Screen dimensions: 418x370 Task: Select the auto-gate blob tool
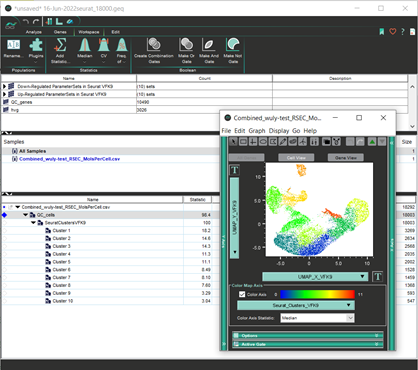click(x=292, y=142)
